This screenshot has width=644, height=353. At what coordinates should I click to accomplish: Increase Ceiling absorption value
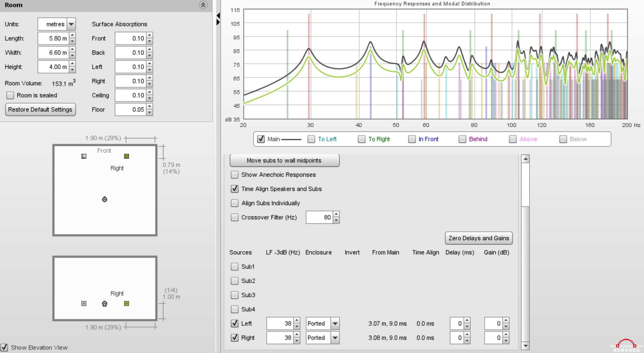150,92
